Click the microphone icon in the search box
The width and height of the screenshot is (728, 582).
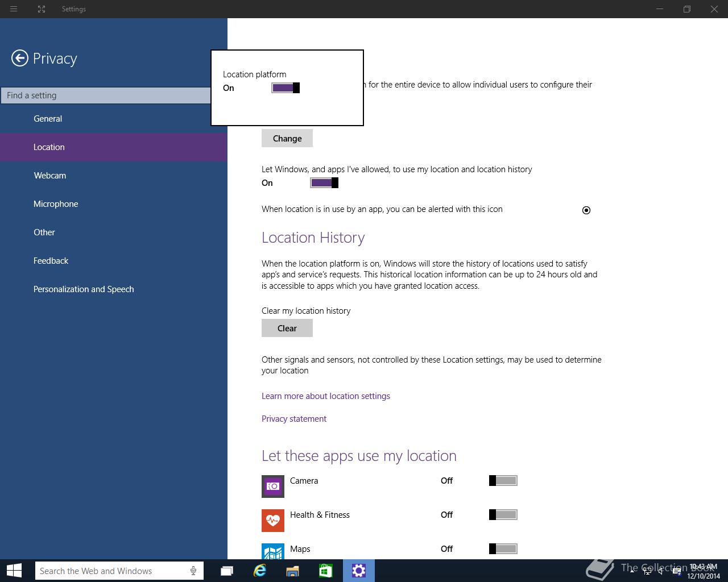193,571
